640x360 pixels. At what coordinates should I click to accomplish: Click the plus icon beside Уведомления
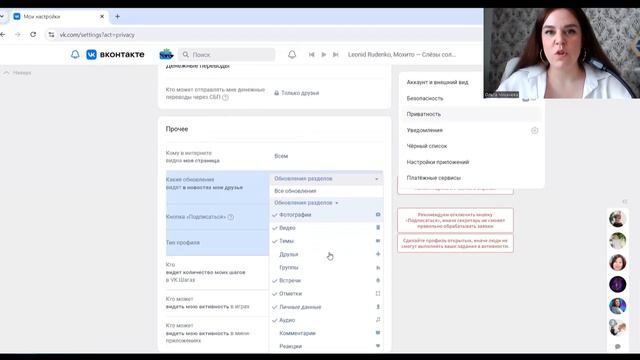pyautogui.click(x=534, y=131)
